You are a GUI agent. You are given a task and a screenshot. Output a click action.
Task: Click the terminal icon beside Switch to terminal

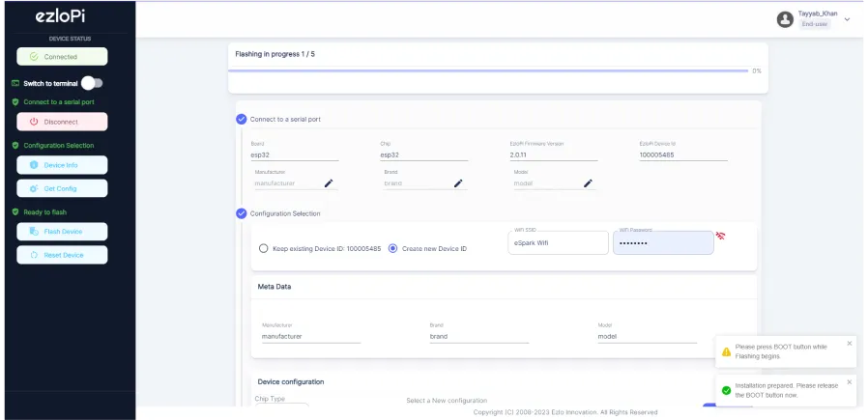[15, 83]
